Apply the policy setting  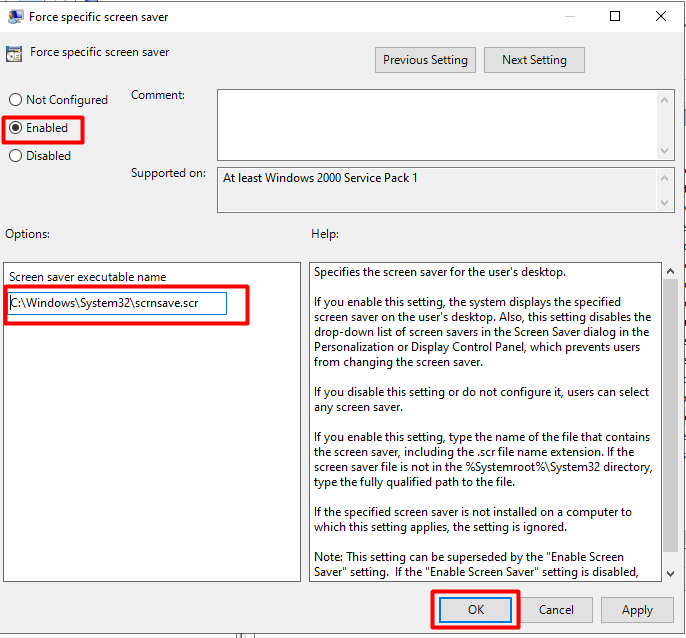[637, 610]
